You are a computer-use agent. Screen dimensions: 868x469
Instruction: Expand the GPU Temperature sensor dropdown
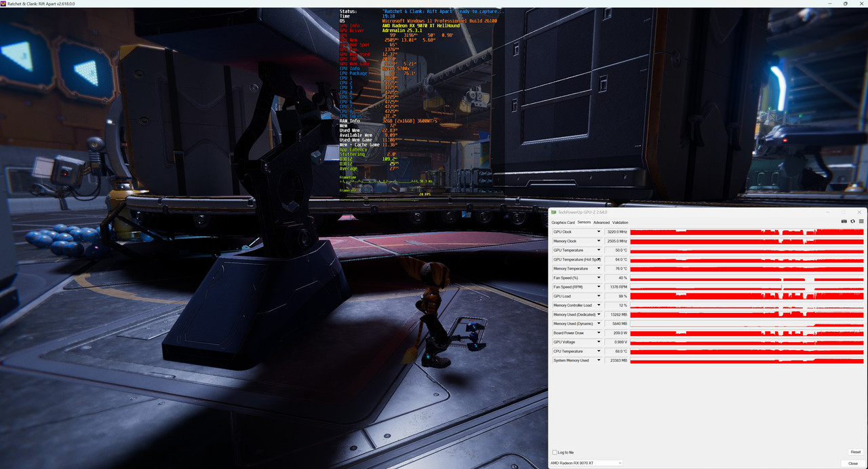[x=599, y=250]
